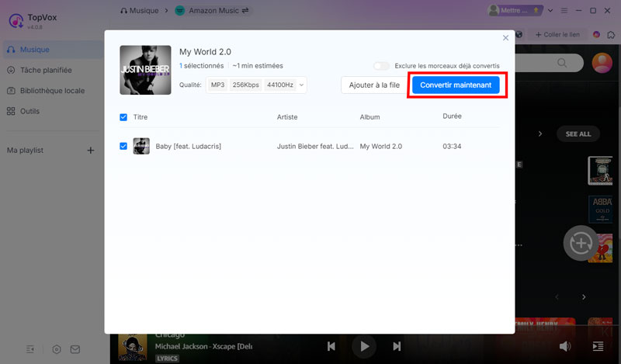
Task: Click the Convertir maintenant button
Action: pos(456,85)
